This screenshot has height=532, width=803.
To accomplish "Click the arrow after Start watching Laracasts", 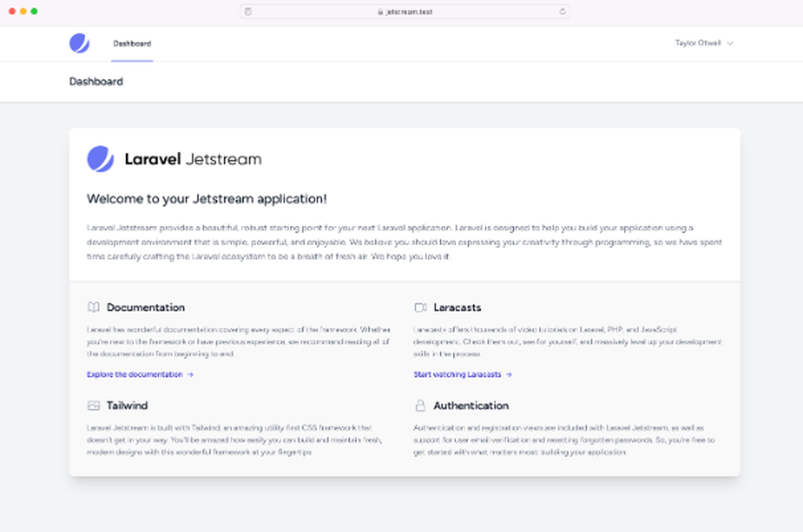I will (x=509, y=375).
